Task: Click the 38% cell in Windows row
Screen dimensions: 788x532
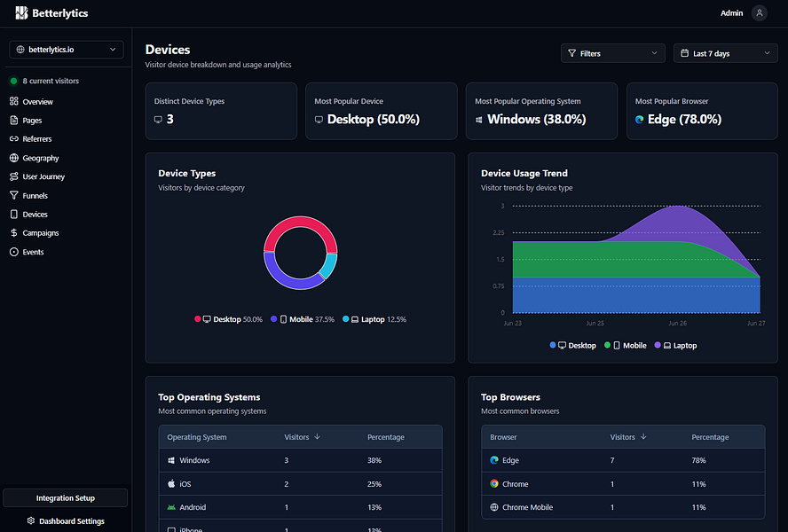Action: (374, 460)
